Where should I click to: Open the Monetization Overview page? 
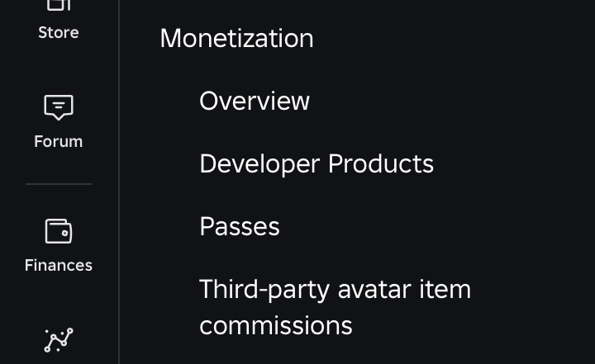tap(255, 101)
